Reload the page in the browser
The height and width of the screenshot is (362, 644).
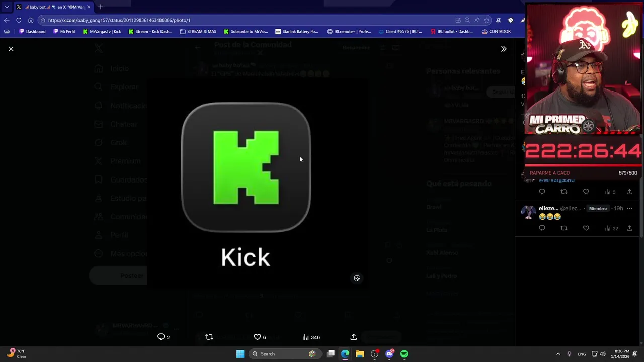[19, 20]
